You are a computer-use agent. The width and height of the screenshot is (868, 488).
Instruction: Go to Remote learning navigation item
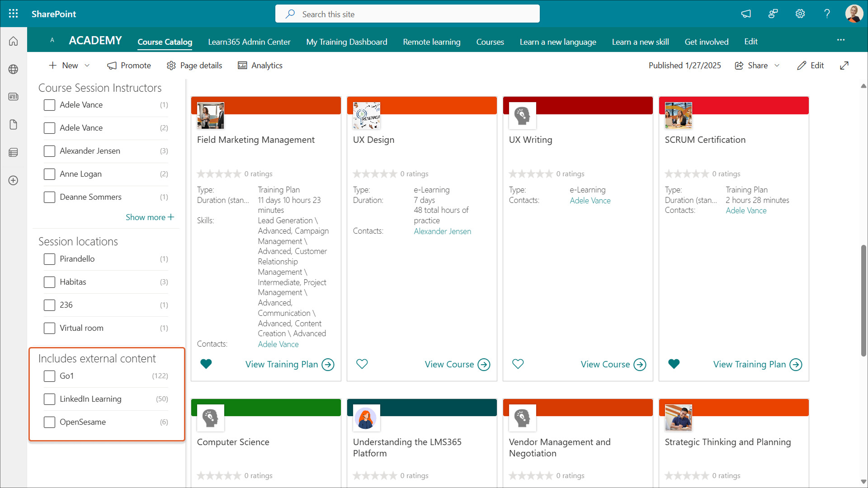pos(431,42)
